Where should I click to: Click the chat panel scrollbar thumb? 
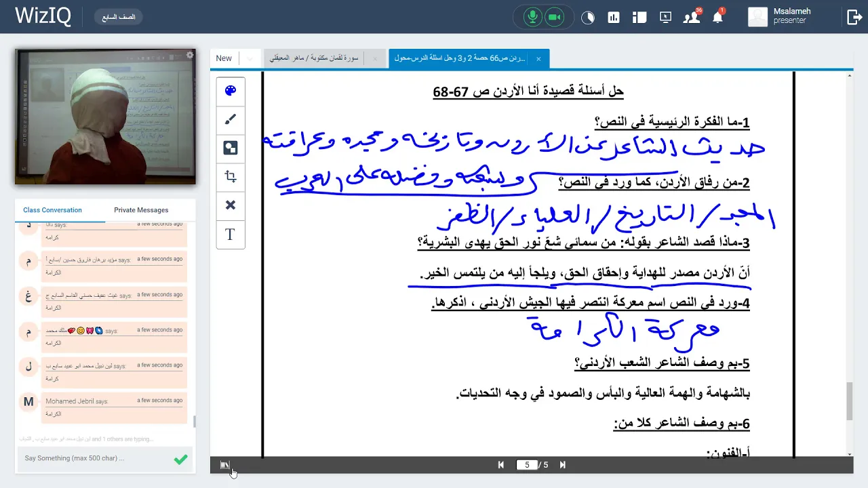(195, 422)
